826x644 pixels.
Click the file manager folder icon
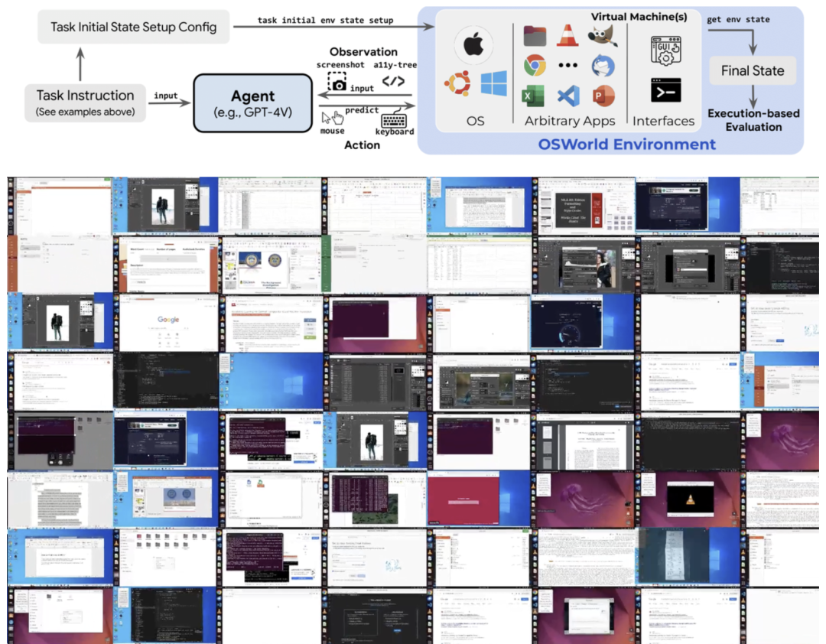coord(535,35)
